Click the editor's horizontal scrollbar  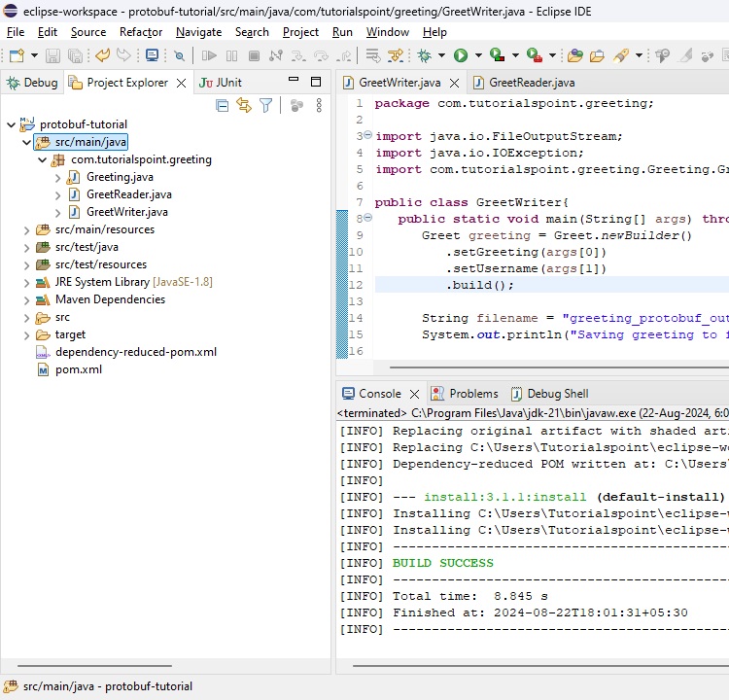pos(544,367)
